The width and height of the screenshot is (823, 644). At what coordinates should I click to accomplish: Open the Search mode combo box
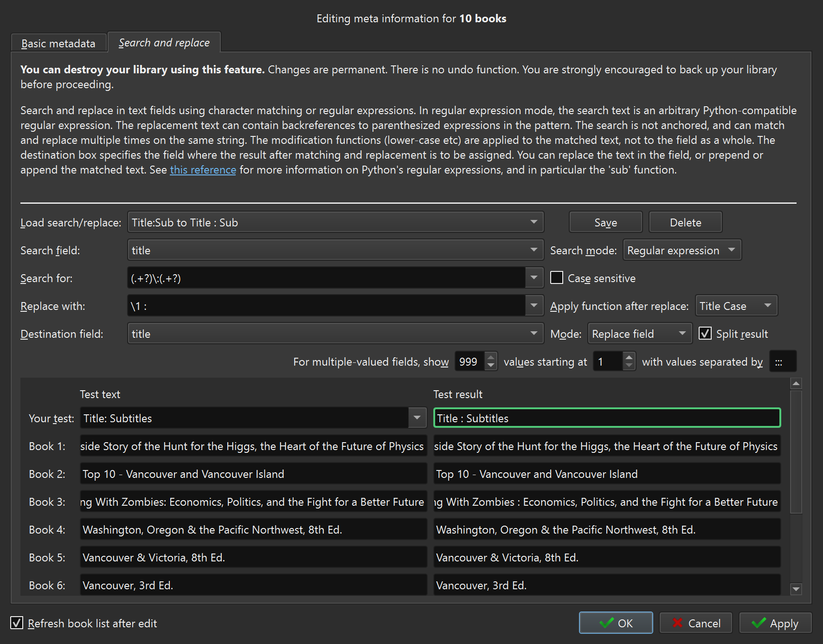[682, 251]
